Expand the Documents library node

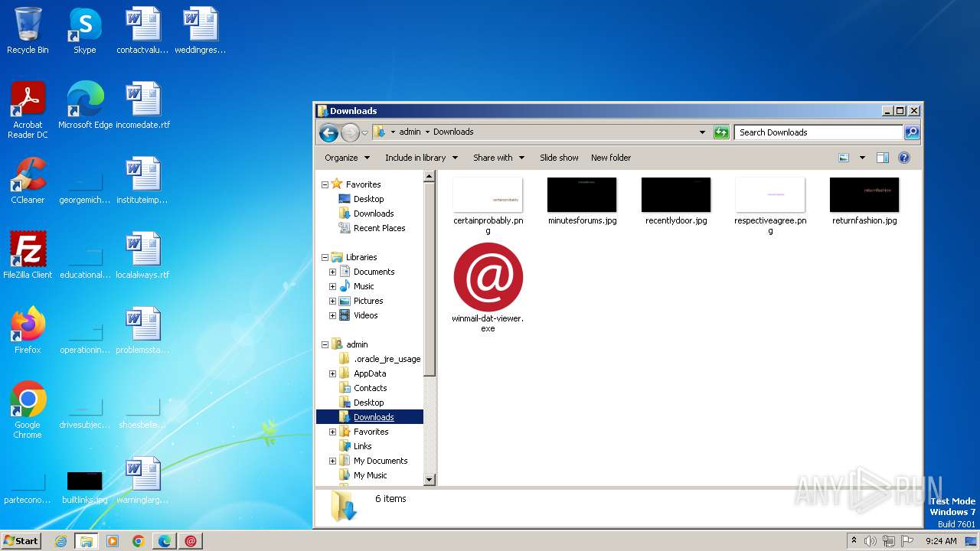coord(332,272)
